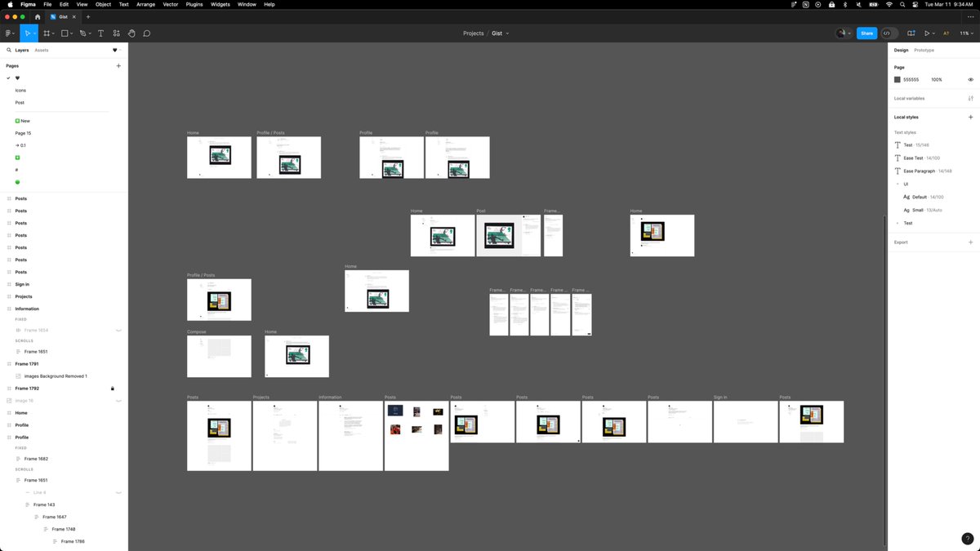Toggle page background visibility eye
This screenshot has height=551, width=980.
(970, 79)
